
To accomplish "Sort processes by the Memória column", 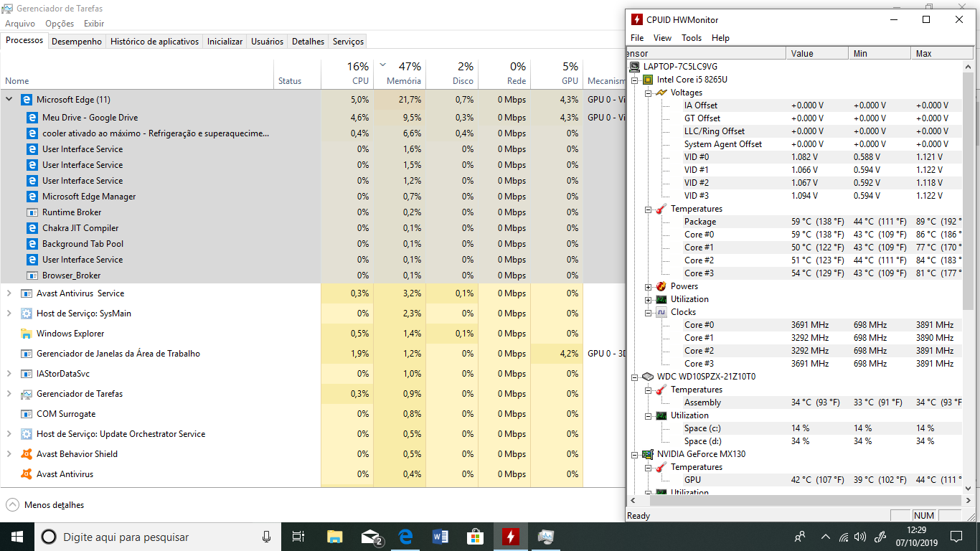I will tap(400, 73).
